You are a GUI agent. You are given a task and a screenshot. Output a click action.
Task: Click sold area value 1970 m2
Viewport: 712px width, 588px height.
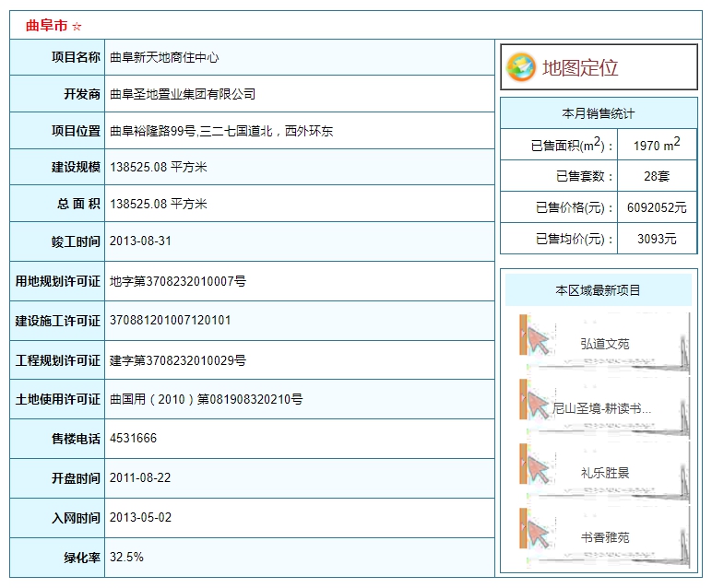(x=657, y=145)
